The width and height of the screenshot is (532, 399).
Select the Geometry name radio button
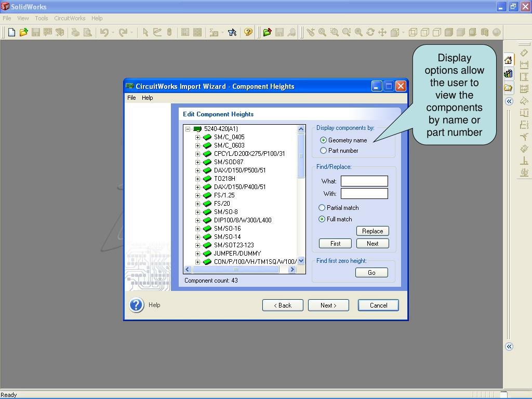(x=323, y=140)
